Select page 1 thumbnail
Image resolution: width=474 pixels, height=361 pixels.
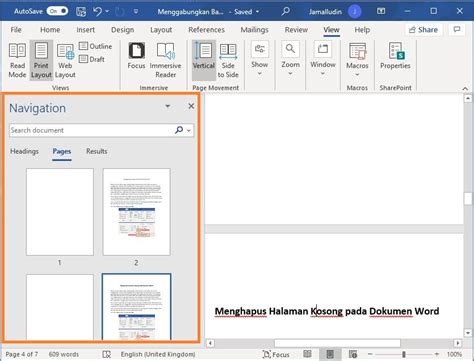(x=60, y=212)
